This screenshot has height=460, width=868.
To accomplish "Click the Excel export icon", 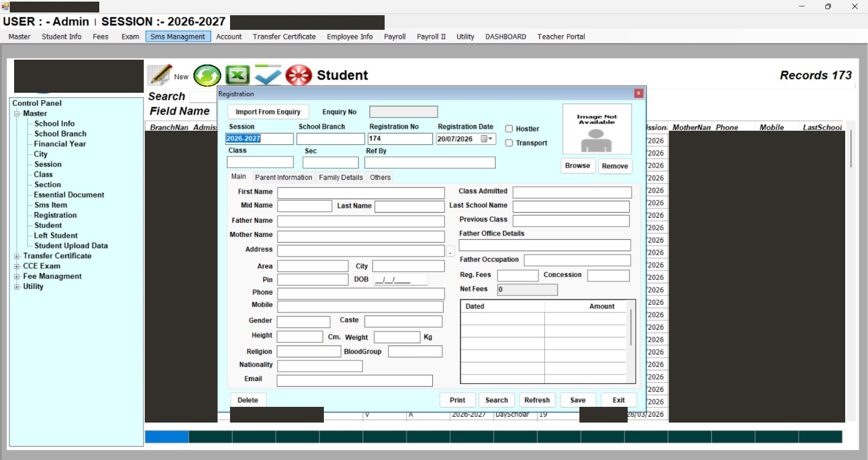I will click(238, 75).
